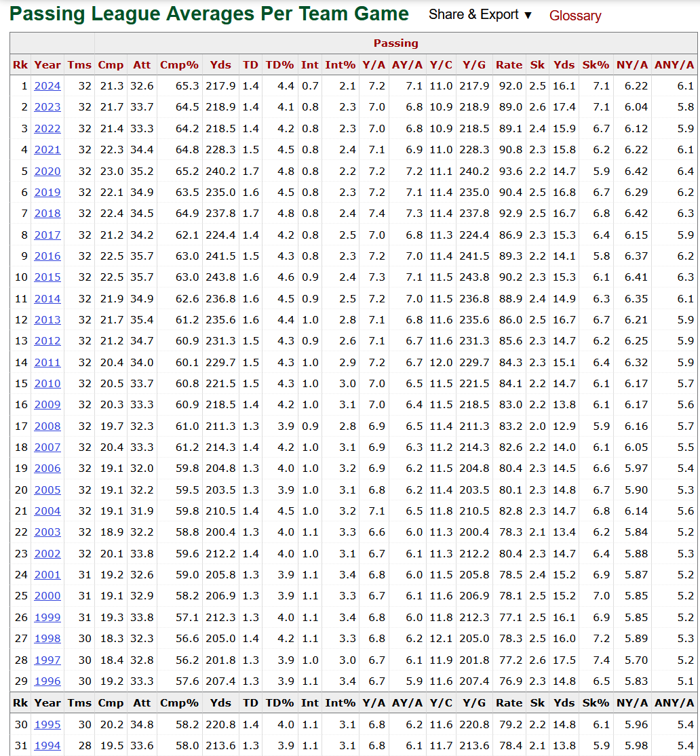Sort table by Cmp% column header

[179, 65]
